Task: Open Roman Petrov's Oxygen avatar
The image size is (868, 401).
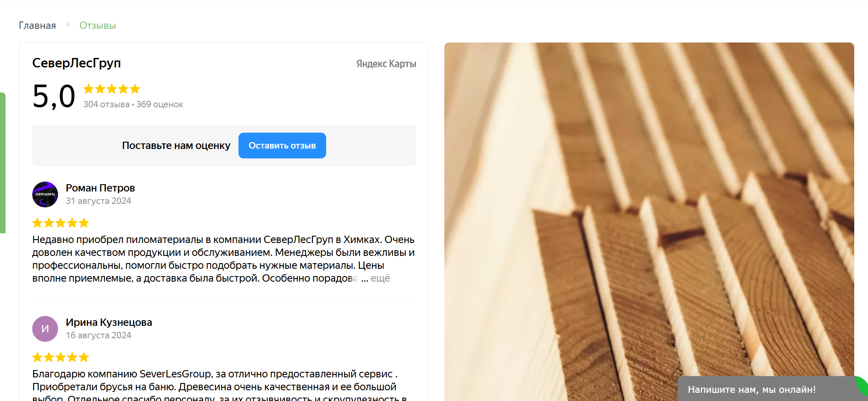Action: pos(45,194)
